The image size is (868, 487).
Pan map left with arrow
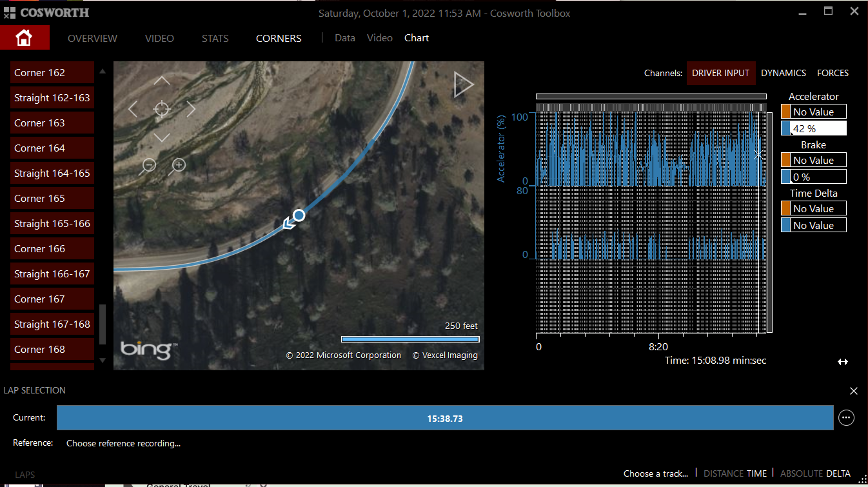coord(133,109)
